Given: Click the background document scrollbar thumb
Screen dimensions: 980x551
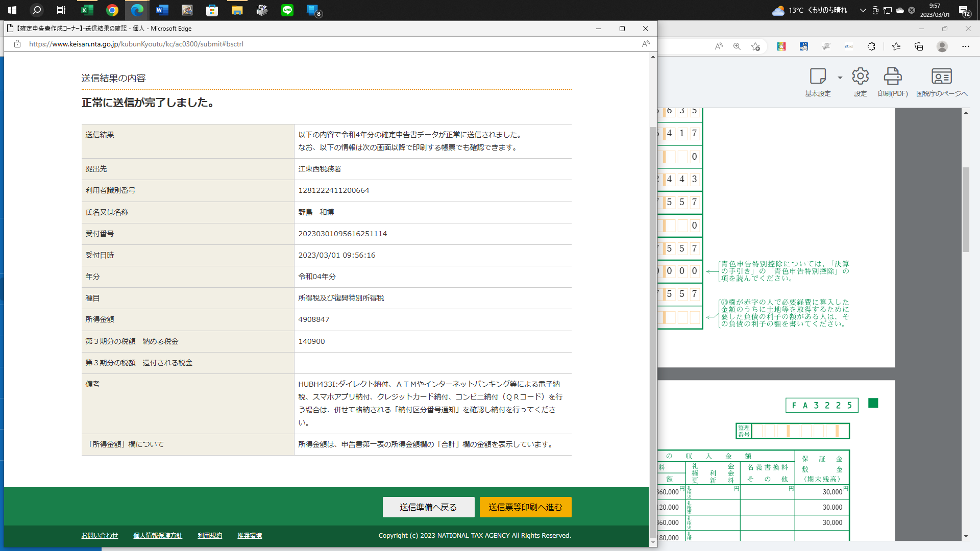Looking at the screenshot, I should pyautogui.click(x=966, y=209).
